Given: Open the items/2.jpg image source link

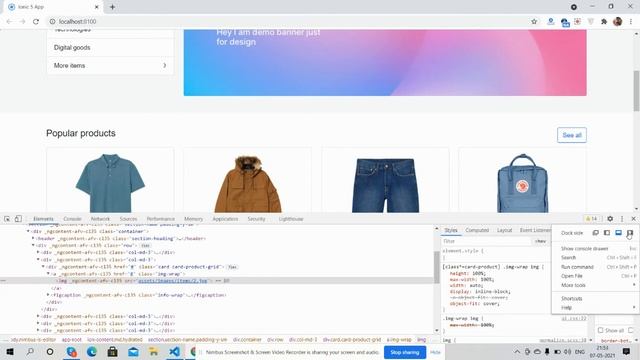Looking at the screenshot, I should (x=173, y=281).
